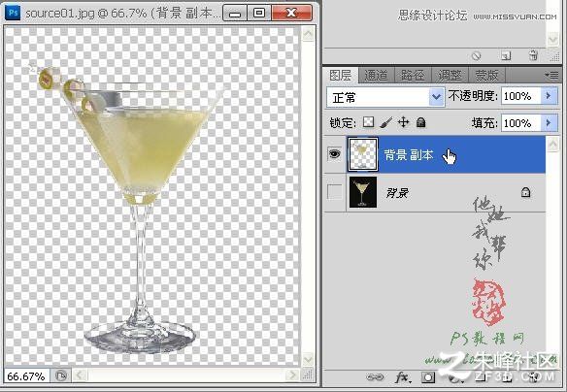Screen dimensions: 567x392
Task: Show the 背景 layer visibility box
Action: tap(335, 192)
